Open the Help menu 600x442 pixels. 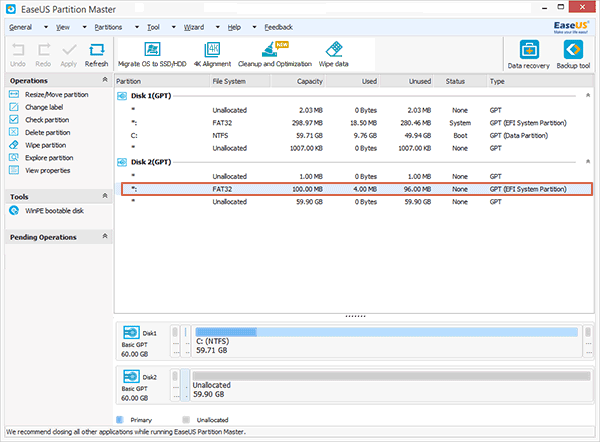pos(234,27)
